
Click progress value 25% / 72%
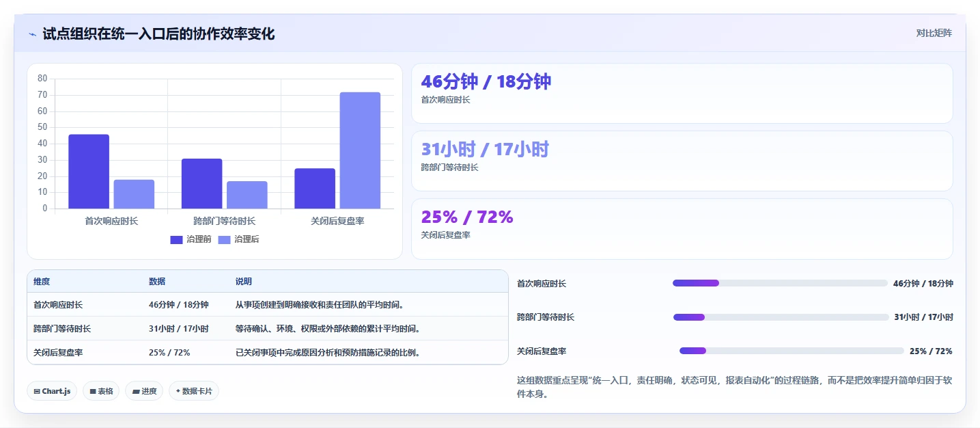coord(931,351)
